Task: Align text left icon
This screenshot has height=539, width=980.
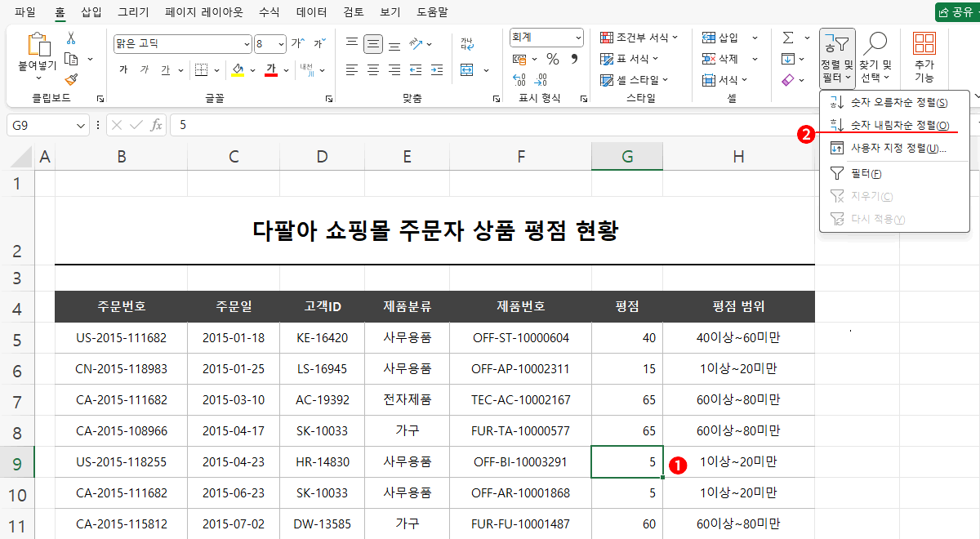Action: 352,70
